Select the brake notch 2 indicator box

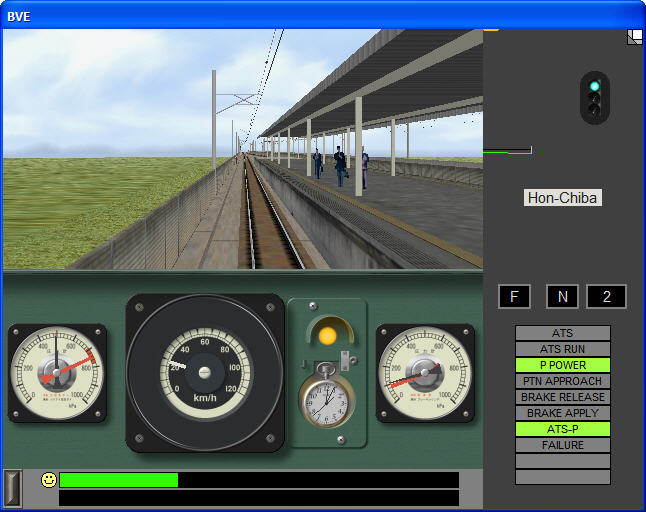tap(606, 297)
